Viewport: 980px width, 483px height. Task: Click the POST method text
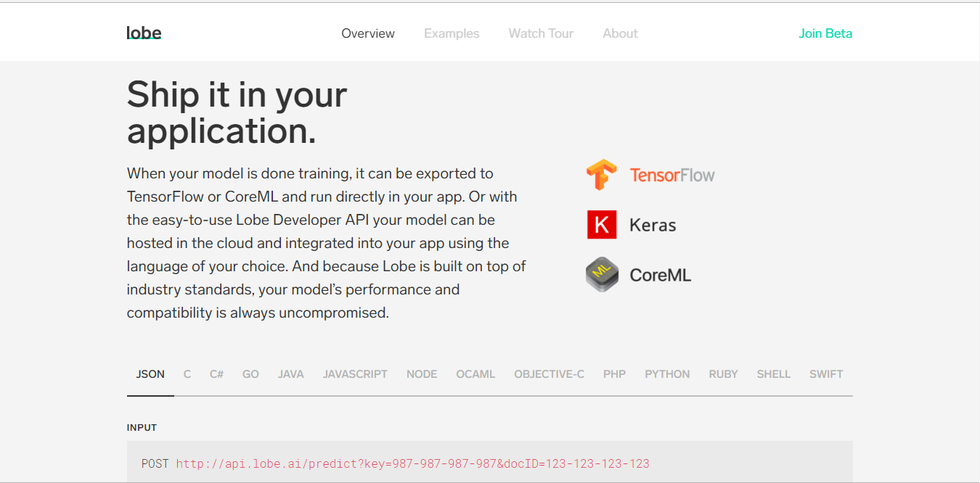coord(155,463)
